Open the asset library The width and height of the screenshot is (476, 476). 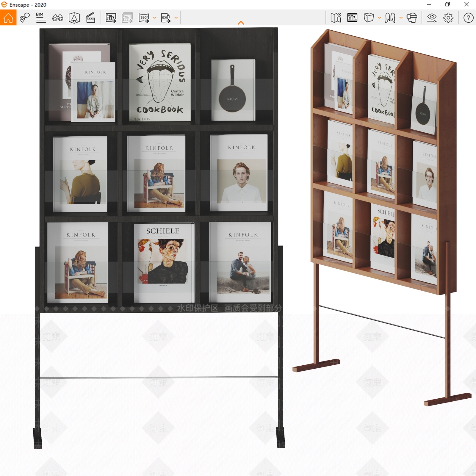[x=74, y=18]
